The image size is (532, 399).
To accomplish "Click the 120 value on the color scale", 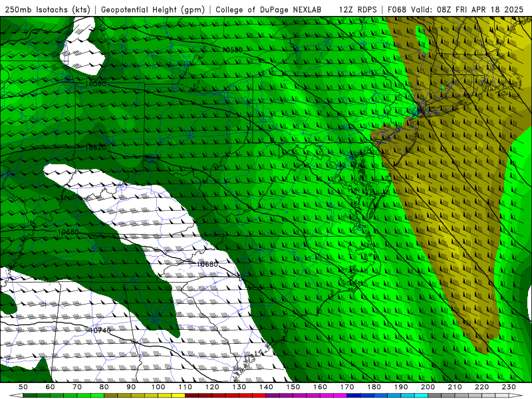I will [x=212, y=387].
